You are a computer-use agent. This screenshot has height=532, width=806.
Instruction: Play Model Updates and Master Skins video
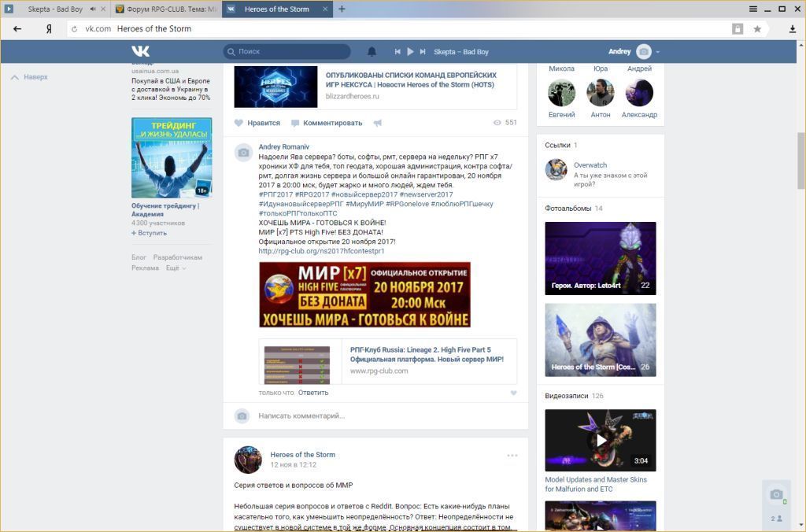601,441
